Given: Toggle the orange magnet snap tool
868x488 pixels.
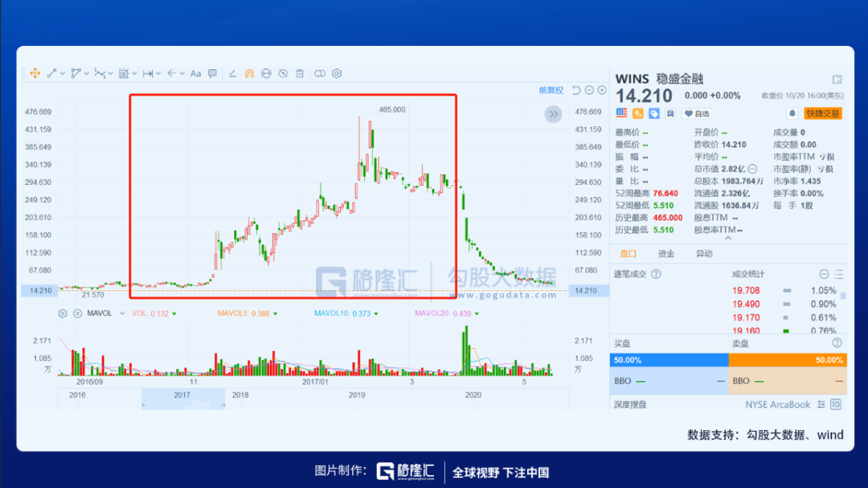Looking at the screenshot, I should tap(250, 73).
